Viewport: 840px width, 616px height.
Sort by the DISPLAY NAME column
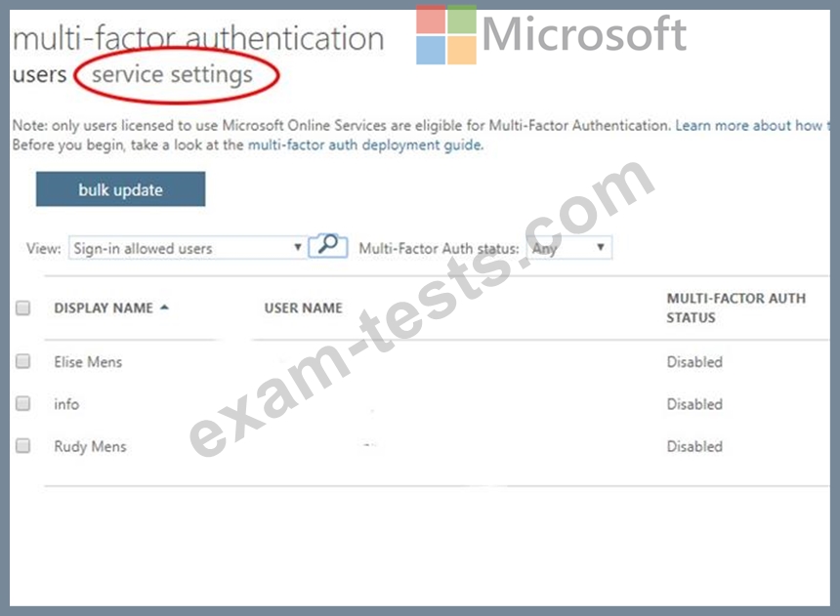(x=104, y=308)
